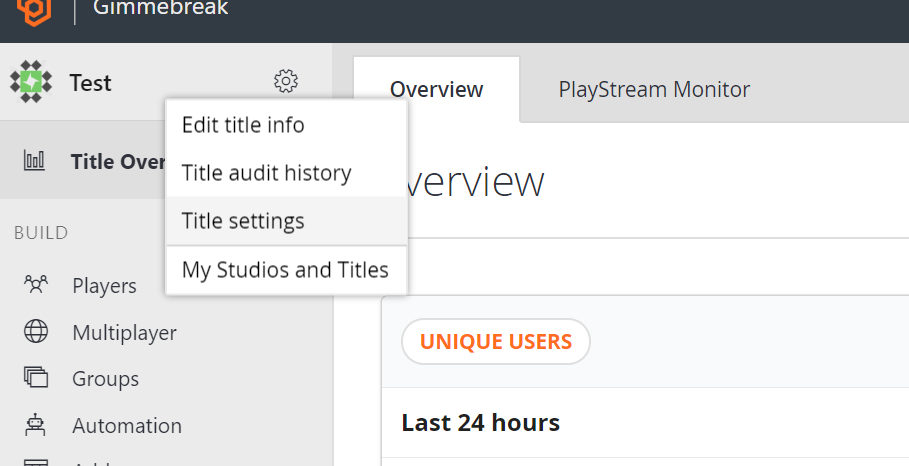The image size is (909, 466).
Task: Click the green Test title icon
Action: (x=31, y=82)
